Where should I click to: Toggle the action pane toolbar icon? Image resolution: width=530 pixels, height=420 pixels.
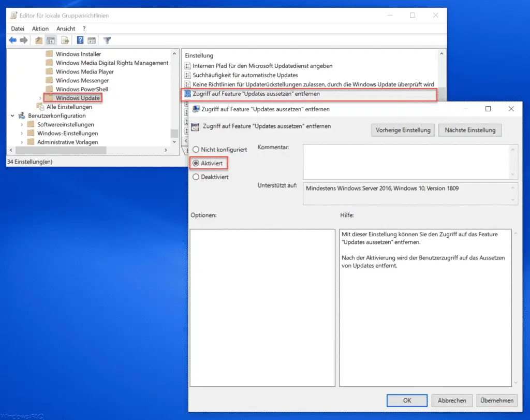[92, 40]
